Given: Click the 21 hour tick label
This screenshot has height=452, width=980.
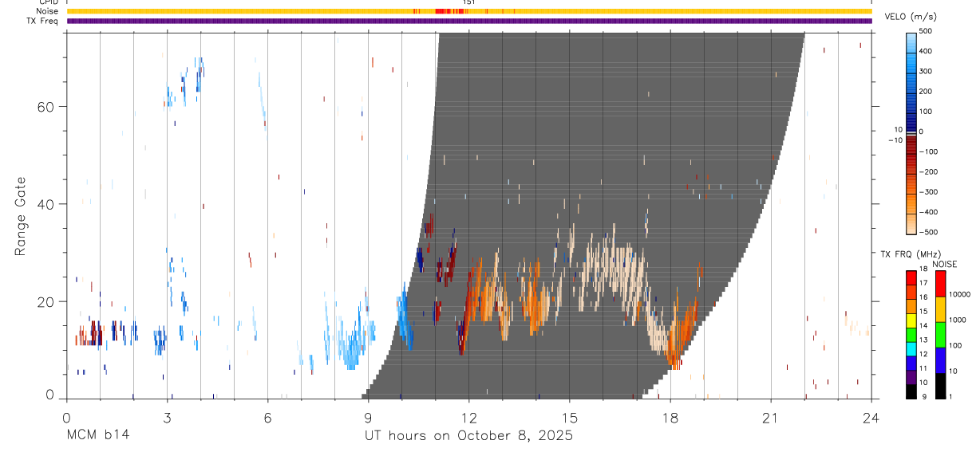Looking at the screenshot, I should pyautogui.click(x=771, y=418).
